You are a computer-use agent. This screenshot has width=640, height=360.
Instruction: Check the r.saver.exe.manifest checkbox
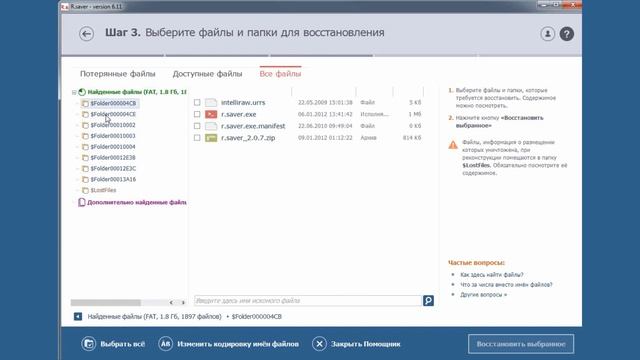point(197,126)
